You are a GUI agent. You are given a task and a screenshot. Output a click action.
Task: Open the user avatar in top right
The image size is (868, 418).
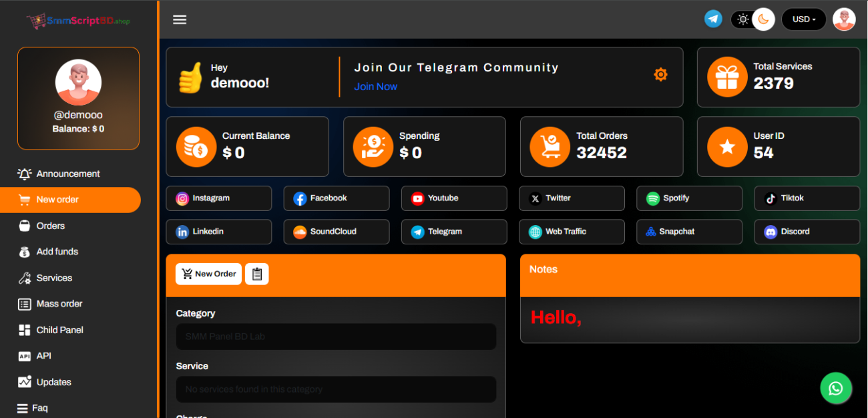click(844, 19)
